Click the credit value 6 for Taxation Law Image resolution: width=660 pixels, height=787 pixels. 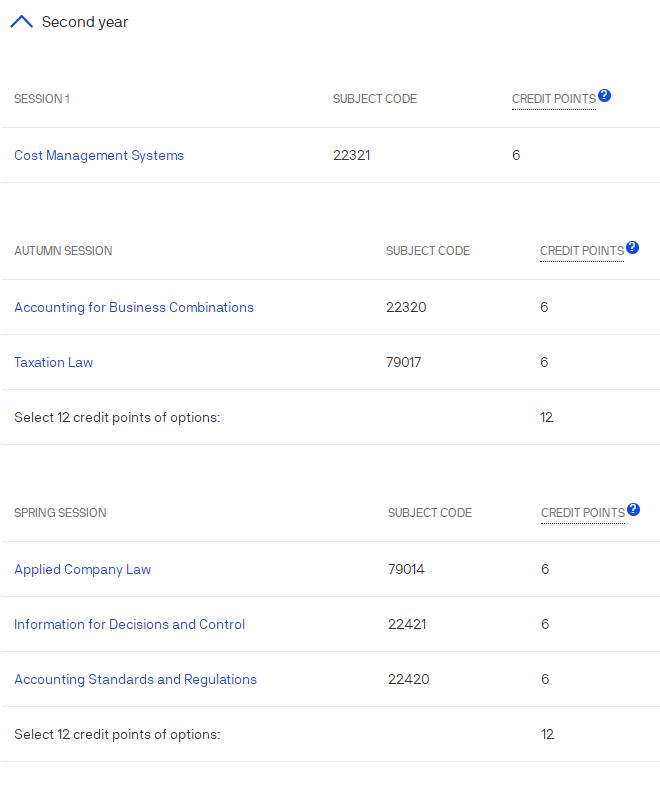(x=544, y=362)
